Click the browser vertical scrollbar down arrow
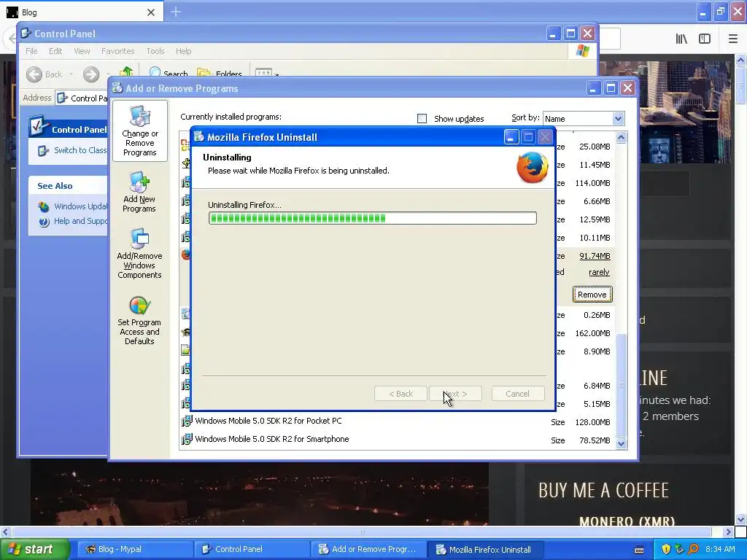Screen dimensions: 747x560 [740, 519]
